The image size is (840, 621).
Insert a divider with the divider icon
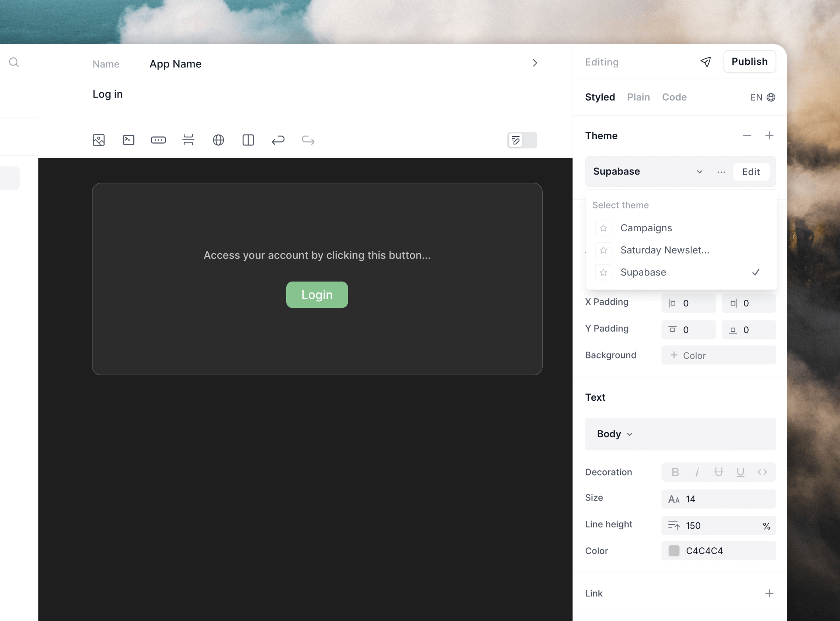pos(188,140)
